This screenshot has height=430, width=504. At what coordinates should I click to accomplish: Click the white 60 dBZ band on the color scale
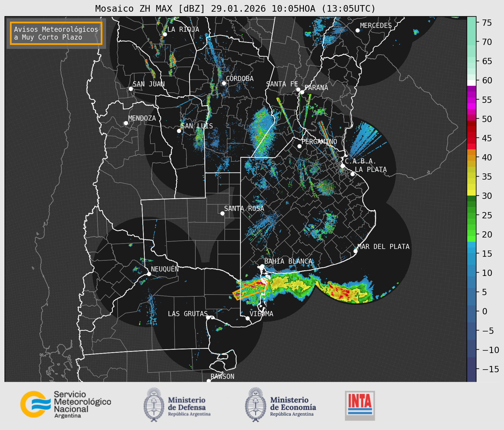(x=471, y=83)
